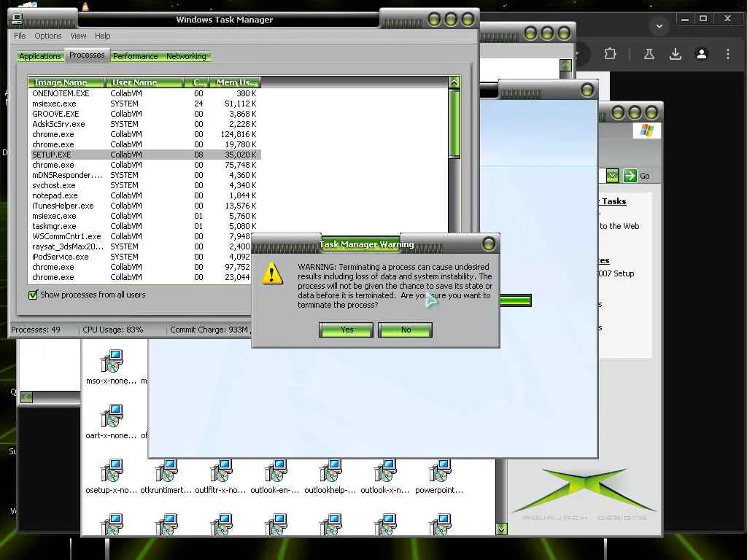Screen dimensions: 747x560
Task: Click the green setup progress bar
Action: pos(516,300)
